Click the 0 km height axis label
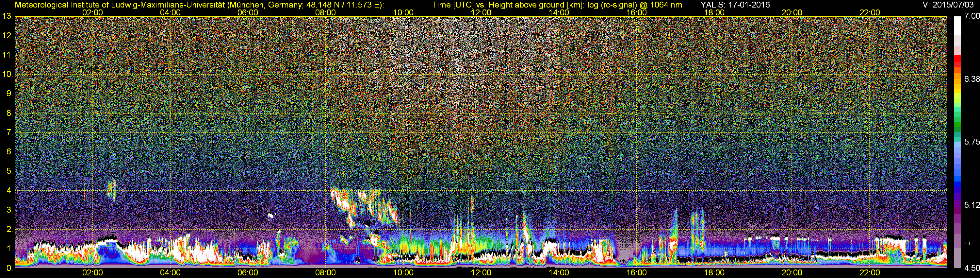This screenshot has height=278, width=980. click(9, 268)
